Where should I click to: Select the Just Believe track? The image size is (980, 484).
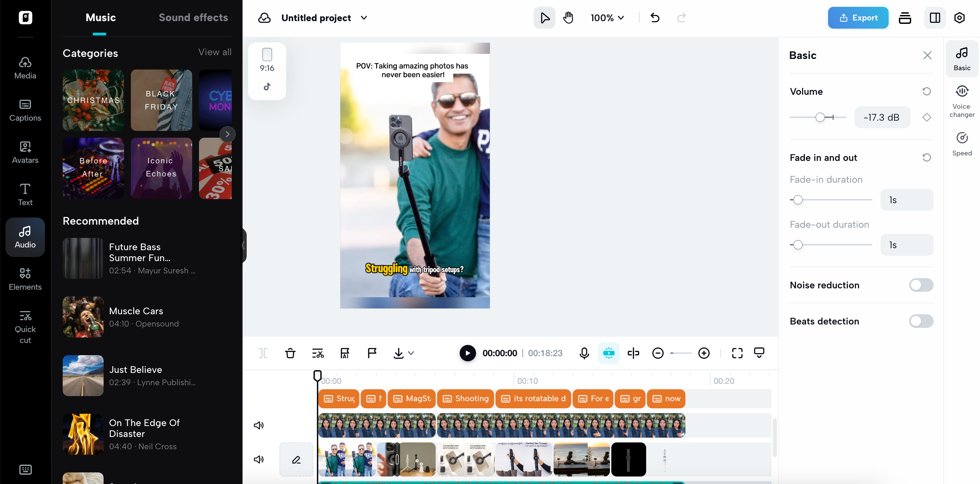coord(147,376)
